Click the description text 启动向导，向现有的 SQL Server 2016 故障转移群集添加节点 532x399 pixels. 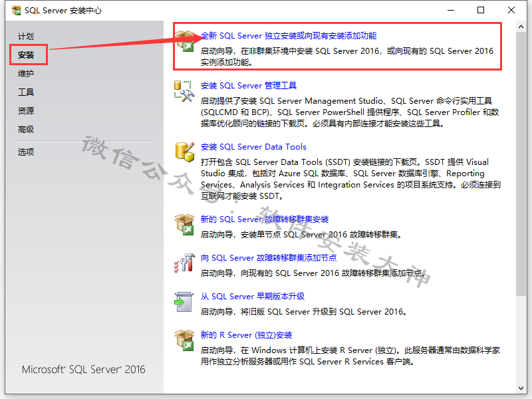pos(313,273)
